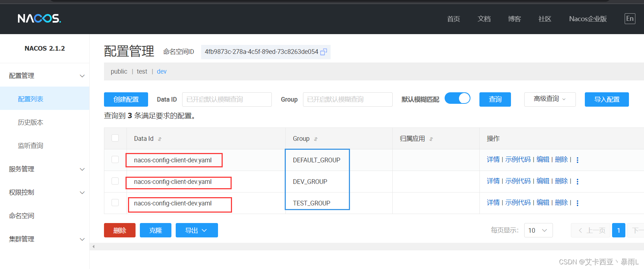The height and width of the screenshot is (269, 644).
Task: Click 删除 link for DEV_GROUP config
Action: click(x=561, y=181)
